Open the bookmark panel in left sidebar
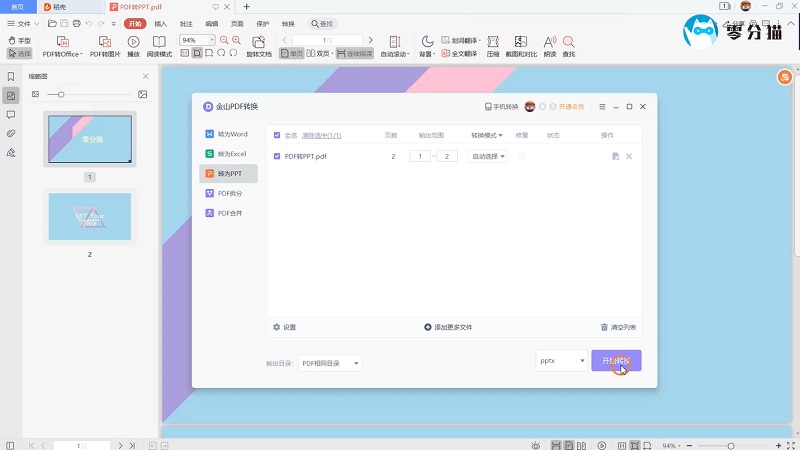 pyautogui.click(x=11, y=77)
